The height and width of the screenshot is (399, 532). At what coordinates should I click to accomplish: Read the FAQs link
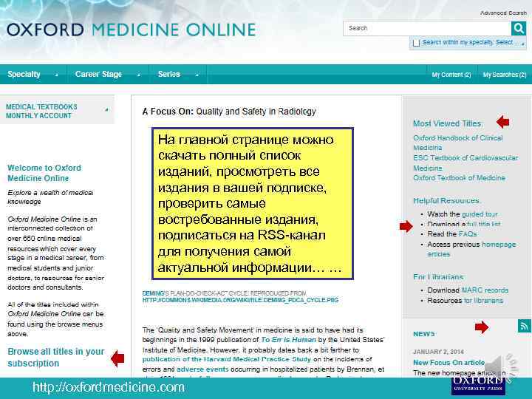(467, 234)
